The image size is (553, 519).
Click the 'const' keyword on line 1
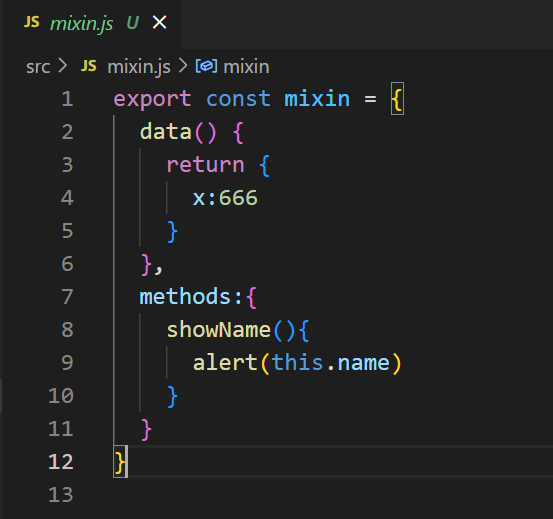pos(238,99)
